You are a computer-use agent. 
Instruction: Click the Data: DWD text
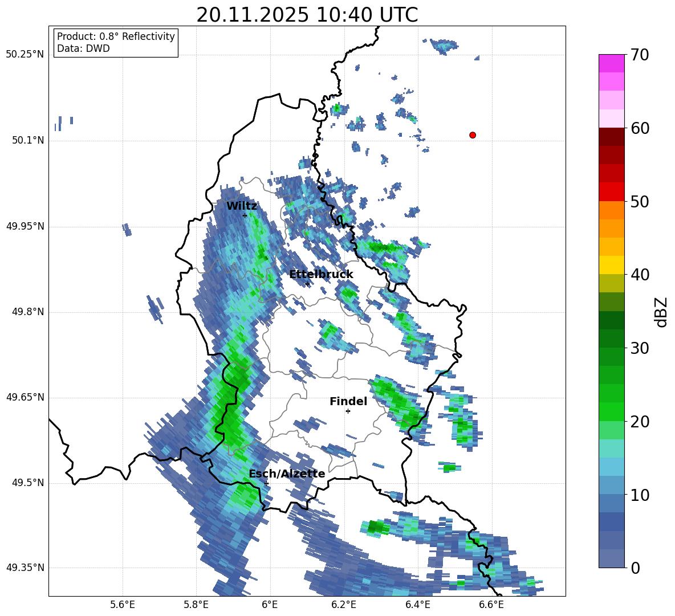(83, 48)
